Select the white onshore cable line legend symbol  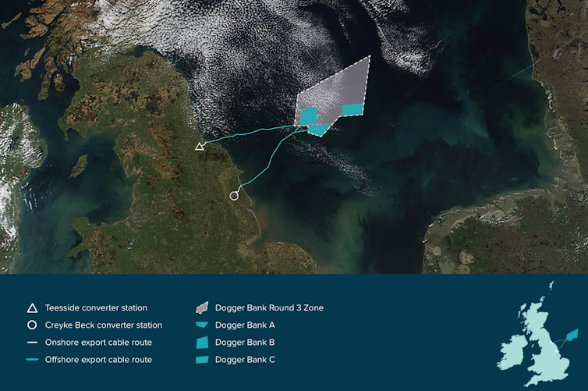click(x=32, y=343)
